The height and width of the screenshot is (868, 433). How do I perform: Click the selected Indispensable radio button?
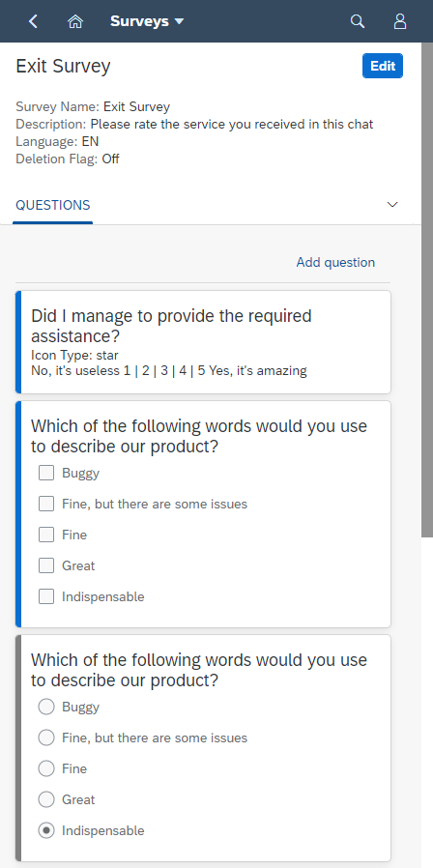[x=46, y=831]
